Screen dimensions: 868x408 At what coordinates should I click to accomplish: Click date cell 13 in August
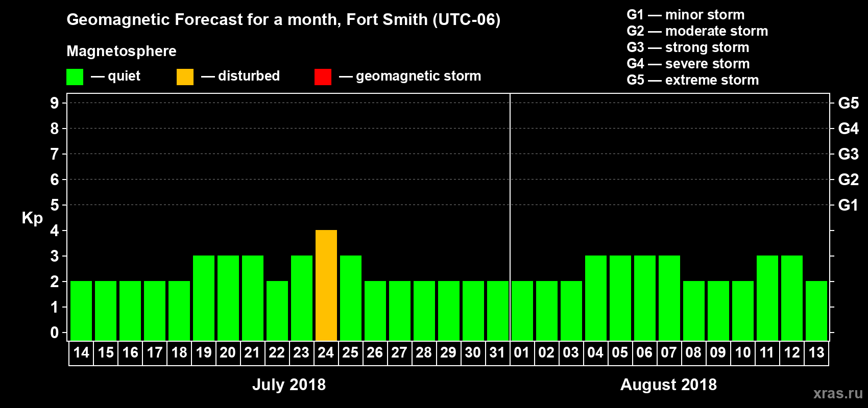point(816,353)
